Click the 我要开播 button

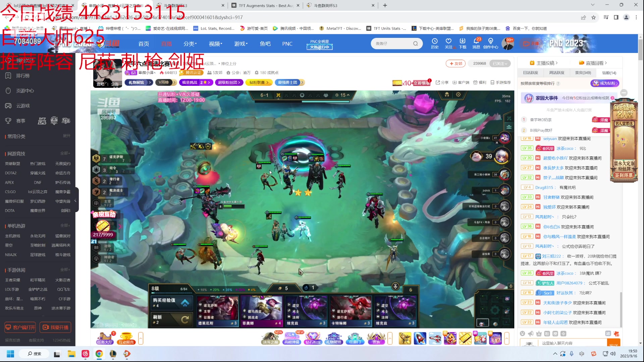coord(55,327)
